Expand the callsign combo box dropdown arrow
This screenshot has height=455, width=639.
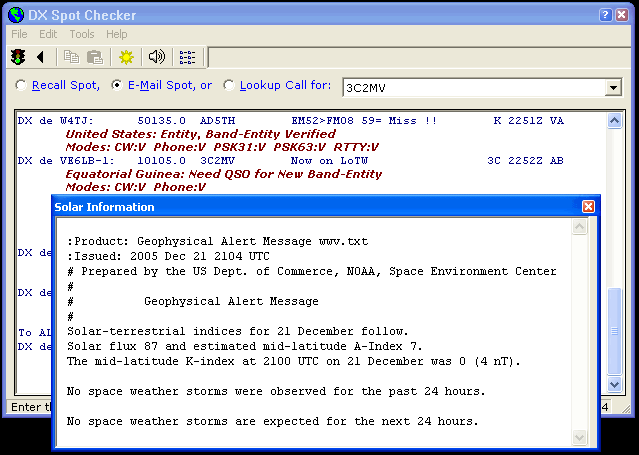pos(613,88)
